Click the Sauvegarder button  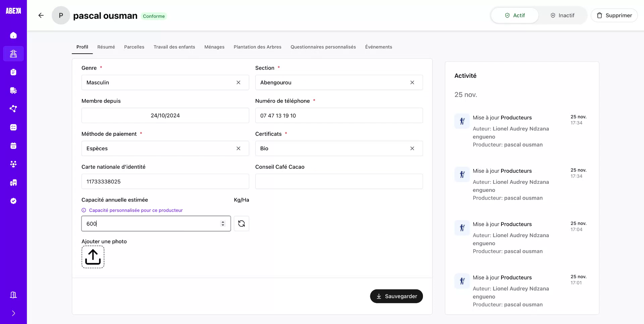(x=396, y=296)
